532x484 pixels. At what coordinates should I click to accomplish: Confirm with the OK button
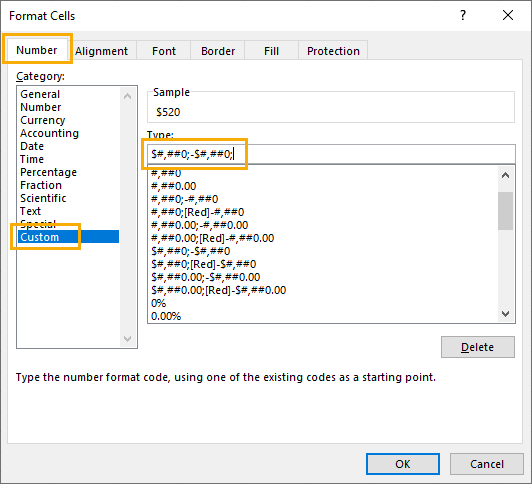(403, 464)
